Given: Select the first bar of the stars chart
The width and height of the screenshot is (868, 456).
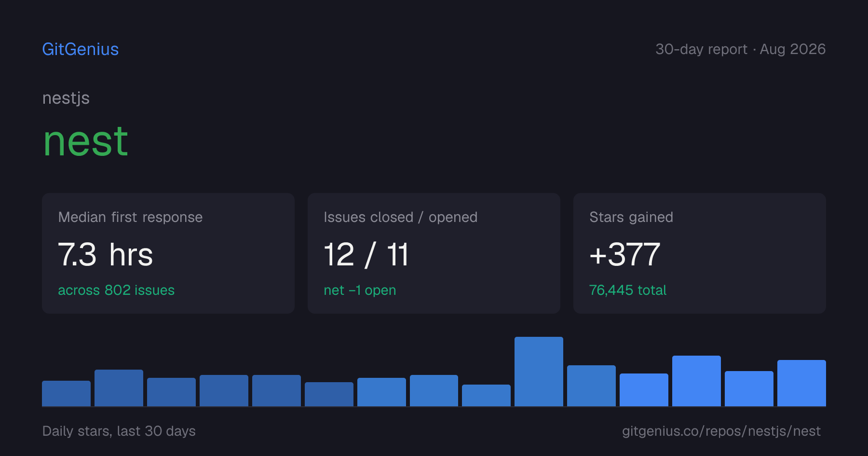Looking at the screenshot, I should (67, 393).
